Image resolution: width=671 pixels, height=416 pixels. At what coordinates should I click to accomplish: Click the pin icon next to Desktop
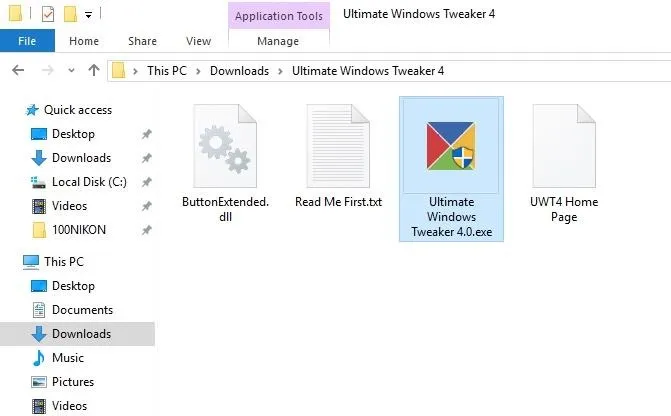146,134
